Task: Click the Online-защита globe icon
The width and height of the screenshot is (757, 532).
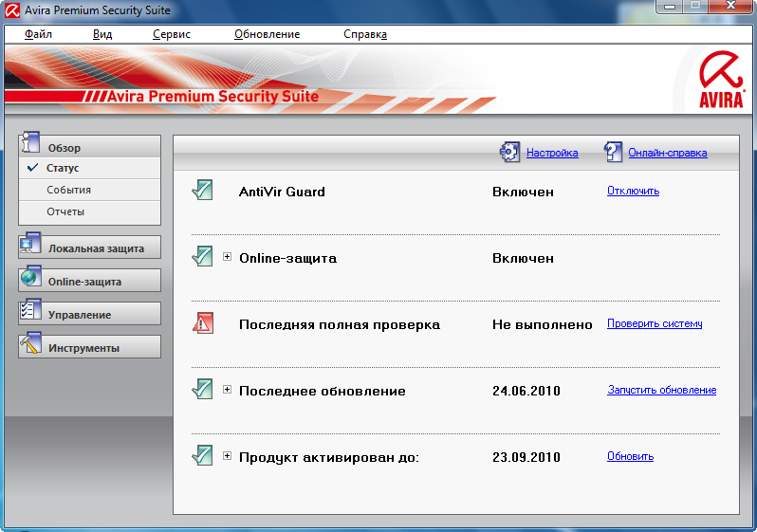Action: click(x=29, y=278)
